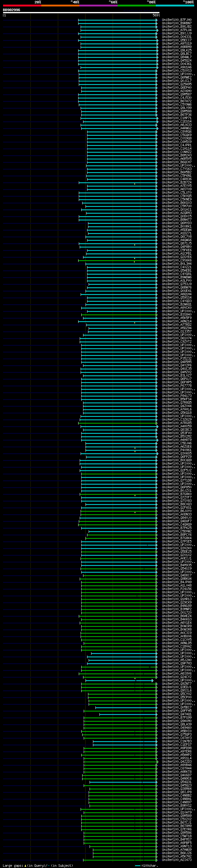Select the UniRef100_Q8LBC7 entry
The width and height of the screenshot is (197, 868).
[176, 54]
